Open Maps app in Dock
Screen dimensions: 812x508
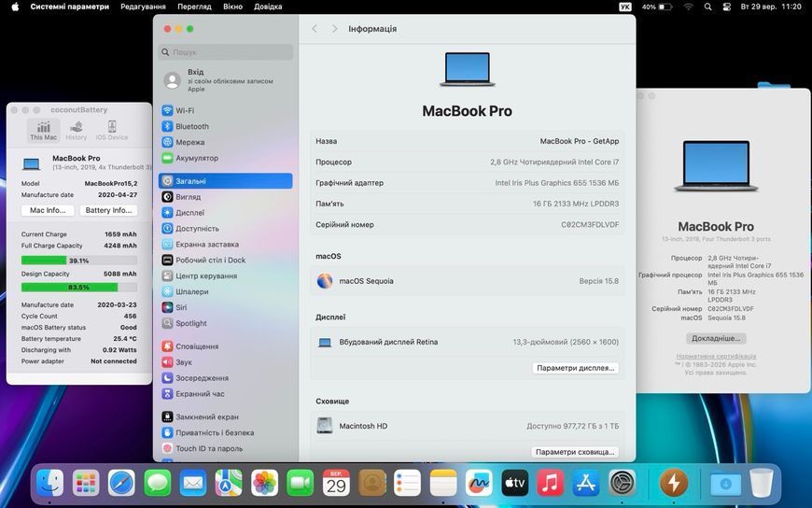[229, 483]
